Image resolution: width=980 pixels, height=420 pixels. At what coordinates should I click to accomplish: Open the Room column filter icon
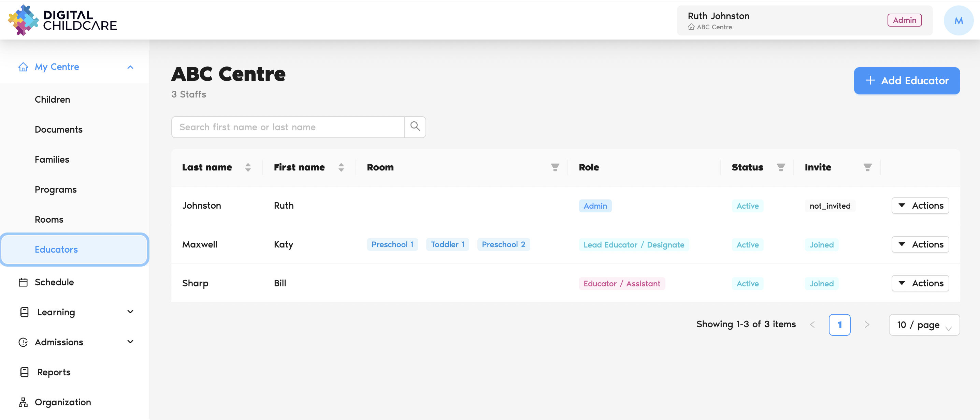(x=555, y=167)
